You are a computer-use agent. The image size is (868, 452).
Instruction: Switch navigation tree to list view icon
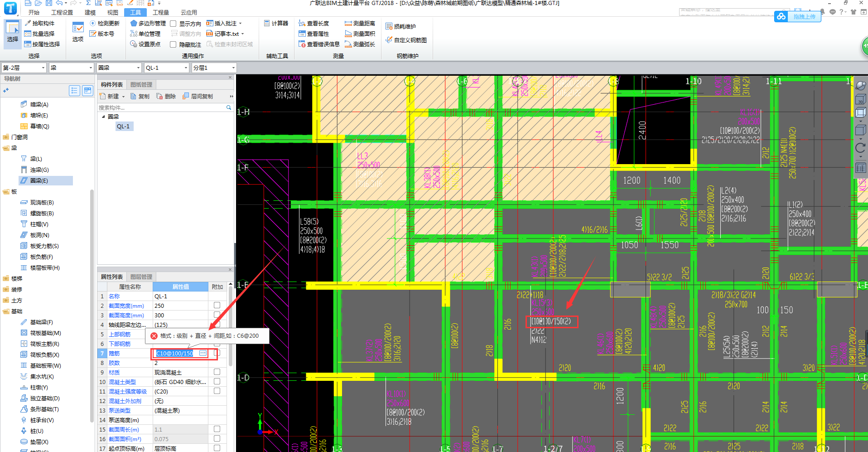75,91
